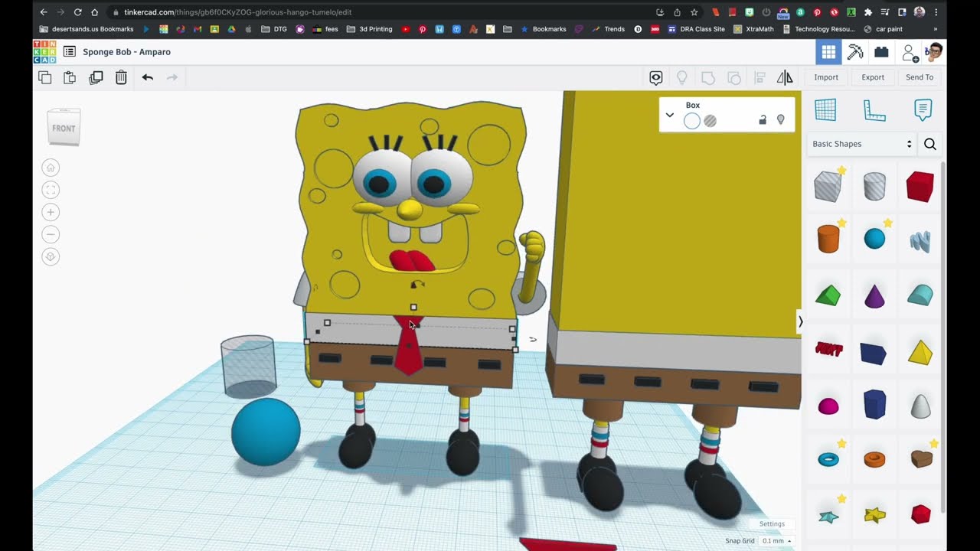
Task: Pick the purple Cone shape
Action: tap(874, 295)
